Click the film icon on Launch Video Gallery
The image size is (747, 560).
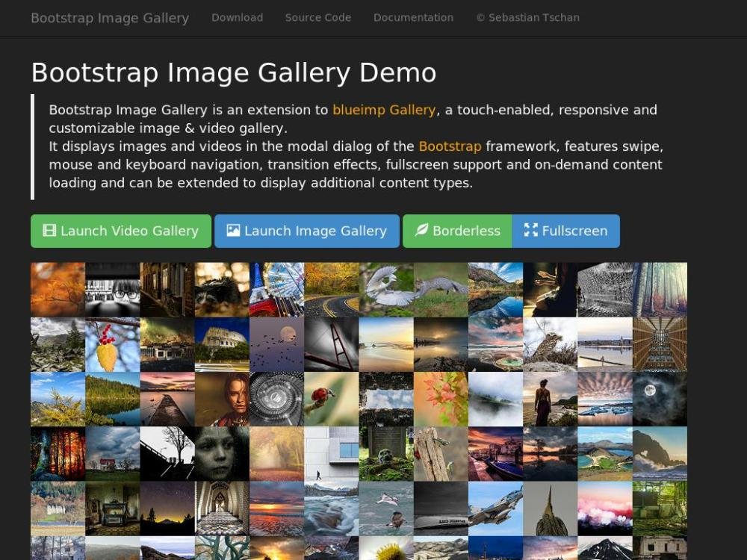(49, 231)
